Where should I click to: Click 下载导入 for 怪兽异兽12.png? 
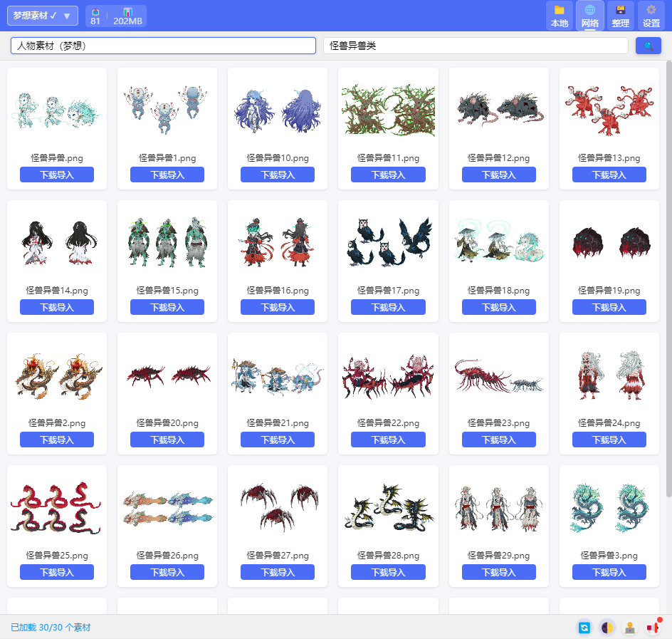point(499,175)
